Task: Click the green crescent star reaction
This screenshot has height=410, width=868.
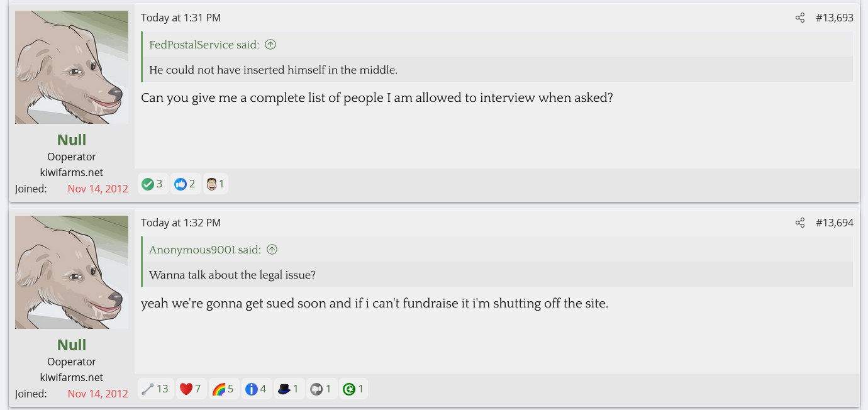Action: click(349, 389)
